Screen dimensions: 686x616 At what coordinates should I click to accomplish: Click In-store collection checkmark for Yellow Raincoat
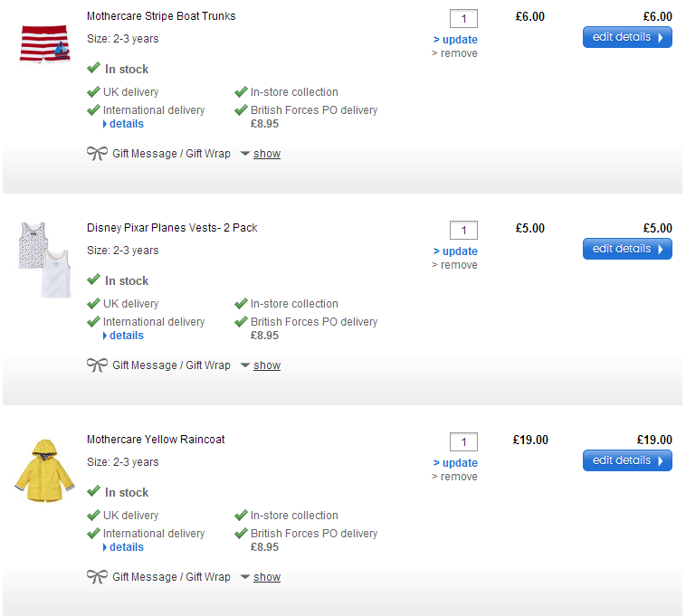pos(241,516)
